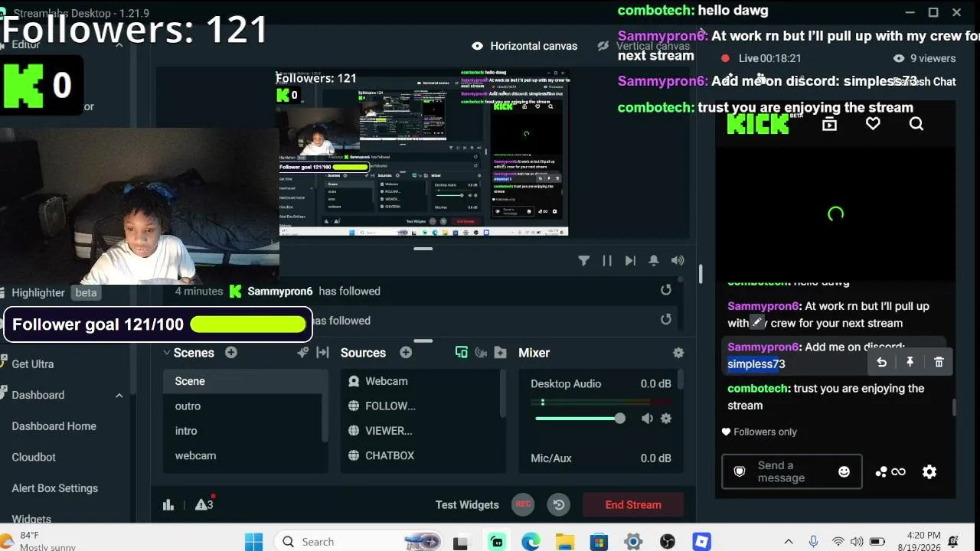This screenshot has height=551, width=980.
Task: Open Microsoft Edge from taskbar
Action: (531, 542)
